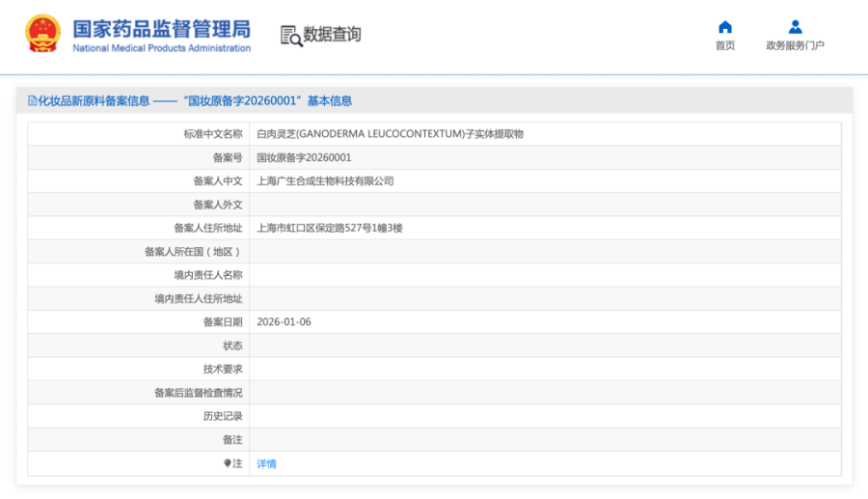The image size is (868, 499).
Task: Click the 首页 label
Action: coord(725,45)
